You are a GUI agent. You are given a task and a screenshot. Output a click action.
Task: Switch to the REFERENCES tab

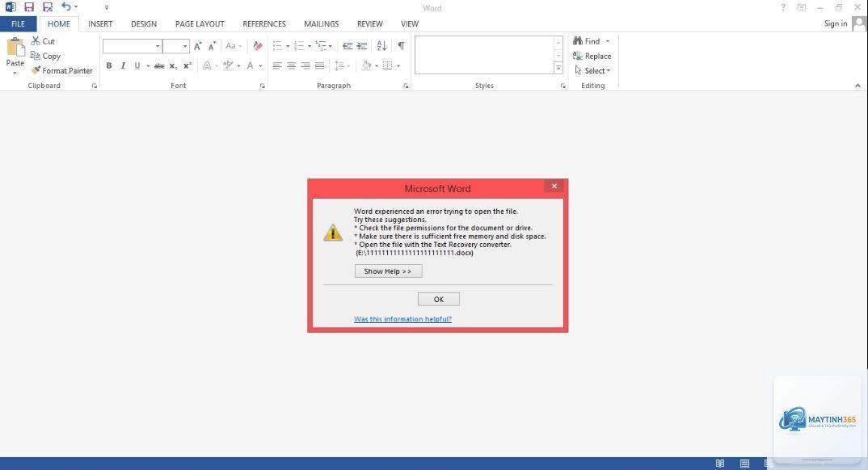(264, 23)
